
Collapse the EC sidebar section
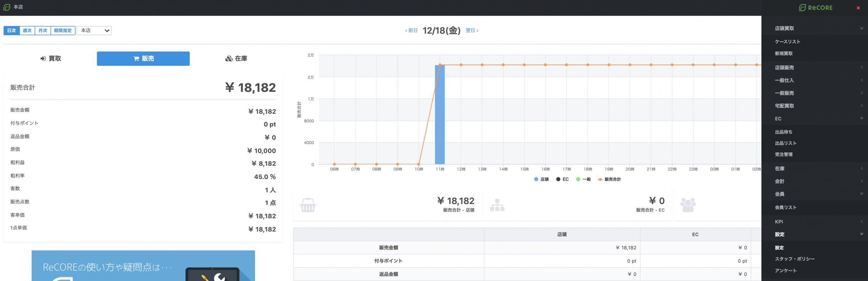814,119
